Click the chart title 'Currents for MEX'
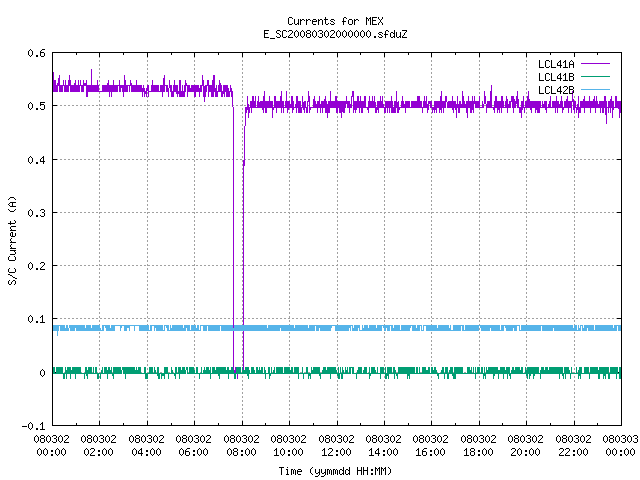640x480 pixels. pyautogui.click(x=335, y=21)
